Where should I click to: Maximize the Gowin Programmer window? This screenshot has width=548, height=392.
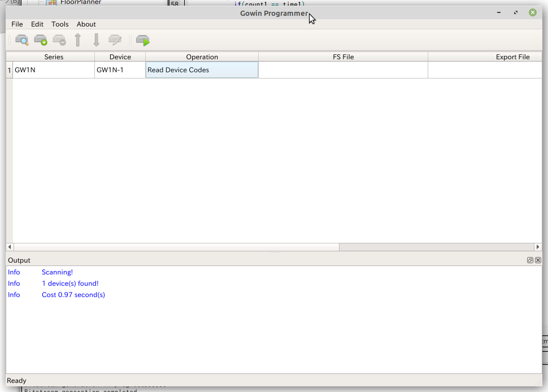click(516, 12)
